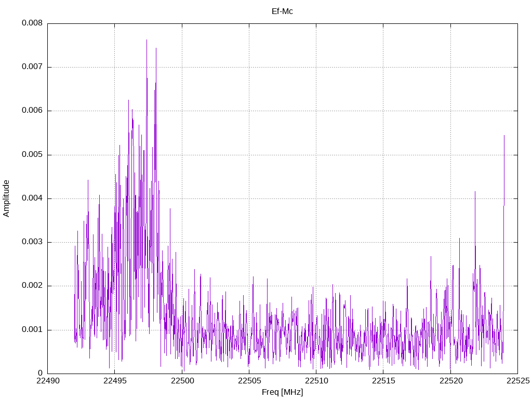
Task: Click the second-highest peak near 22498 MHz
Action: [156, 48]
